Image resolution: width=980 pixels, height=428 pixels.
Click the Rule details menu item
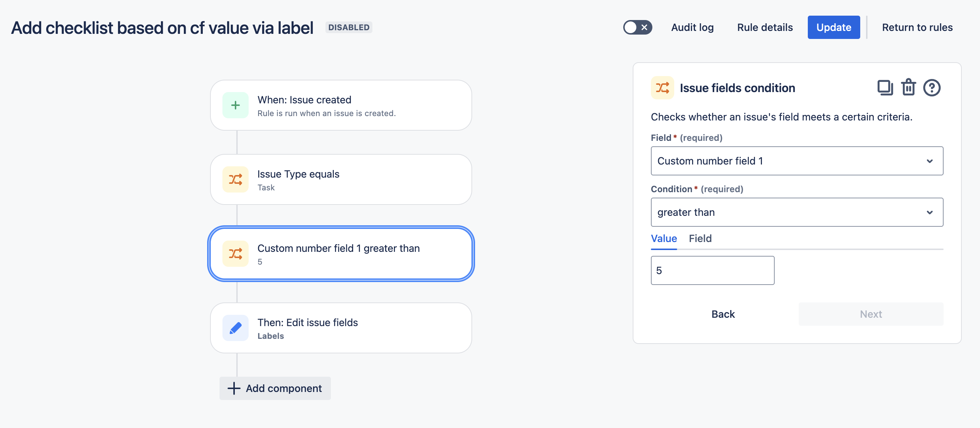pyautogui.click(x=764, y=26)
